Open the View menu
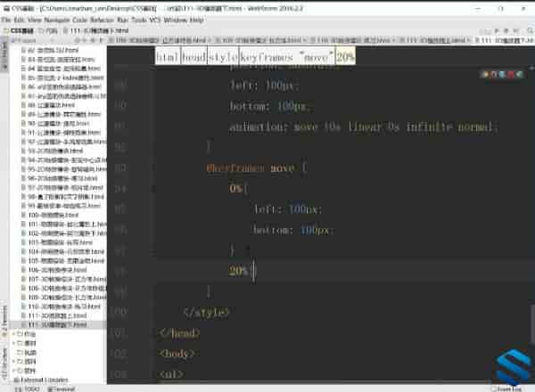Screen dimensions: 535x392 point(35,20)
